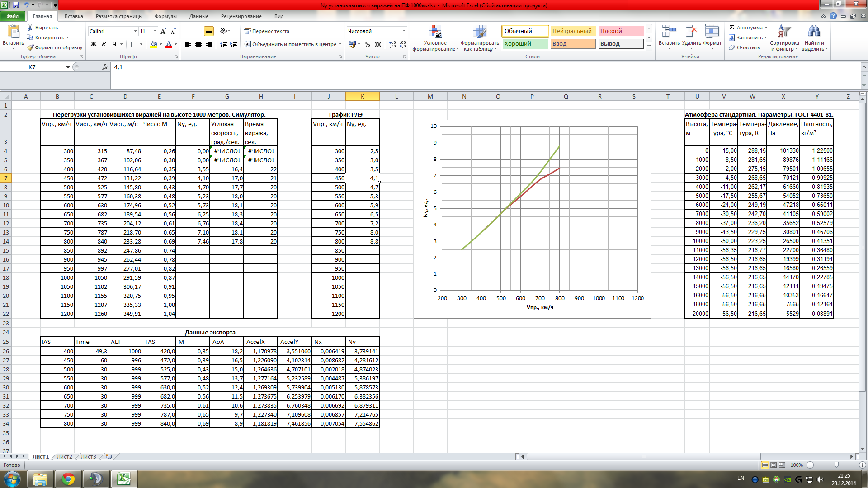Open the Числовой number format dropdown

click(x=404, y=31)
